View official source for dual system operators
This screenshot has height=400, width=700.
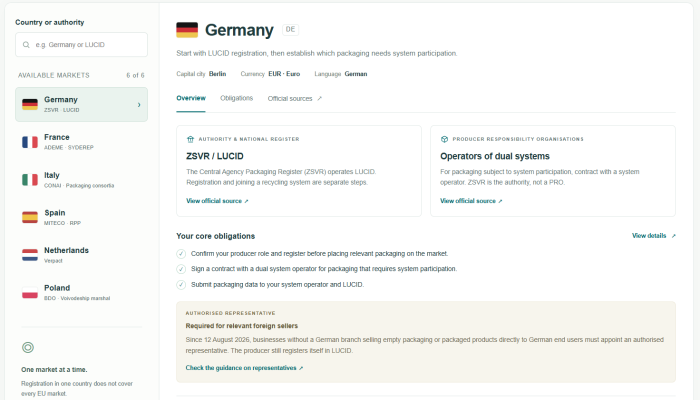(471, 201)
